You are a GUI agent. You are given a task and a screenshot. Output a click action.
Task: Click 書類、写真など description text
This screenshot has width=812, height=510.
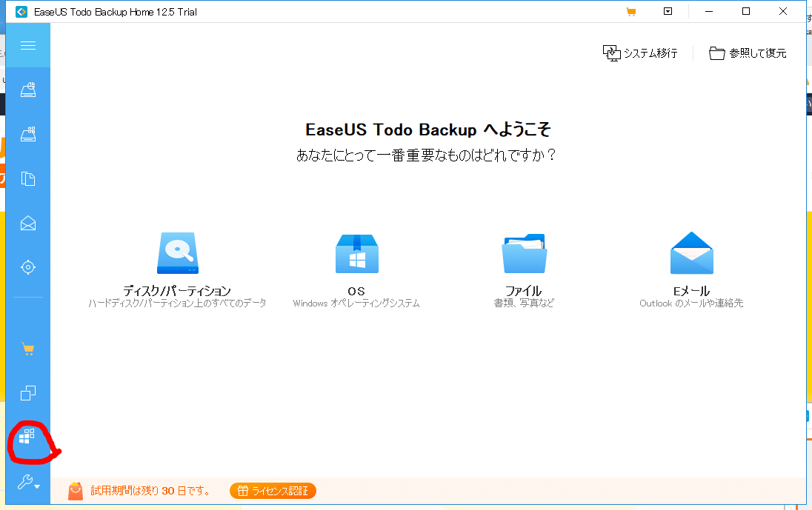tap(524, 303)
